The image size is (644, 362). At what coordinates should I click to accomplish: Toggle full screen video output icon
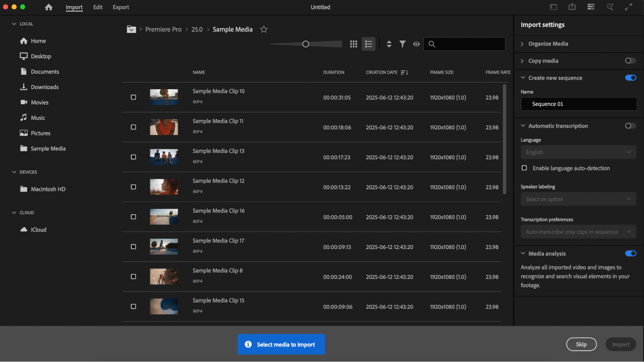[x=628, y=7]
